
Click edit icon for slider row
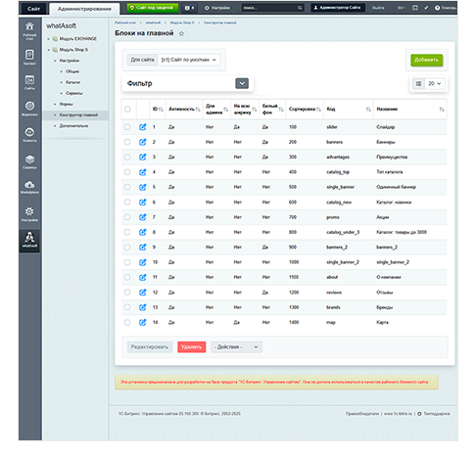(142, 127)
